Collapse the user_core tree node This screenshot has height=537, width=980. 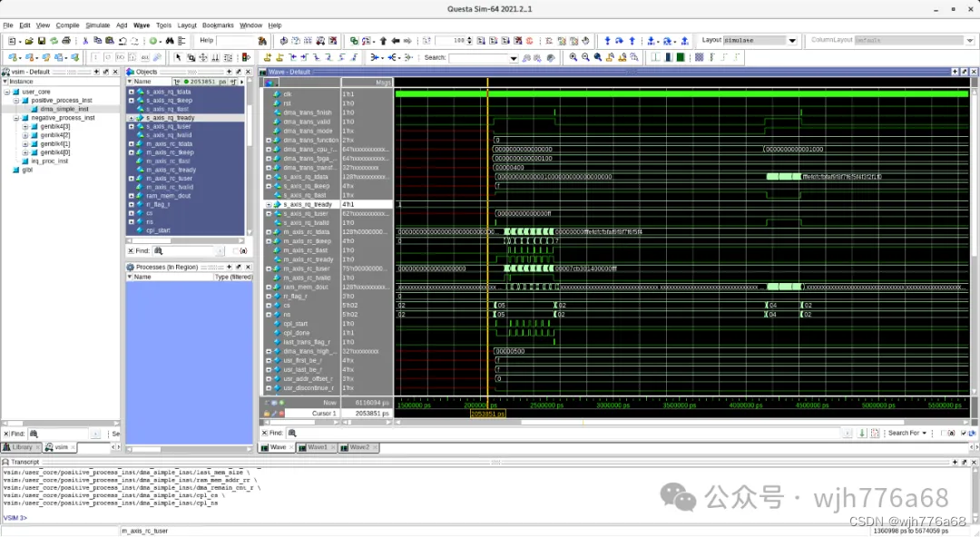(7, 92)
